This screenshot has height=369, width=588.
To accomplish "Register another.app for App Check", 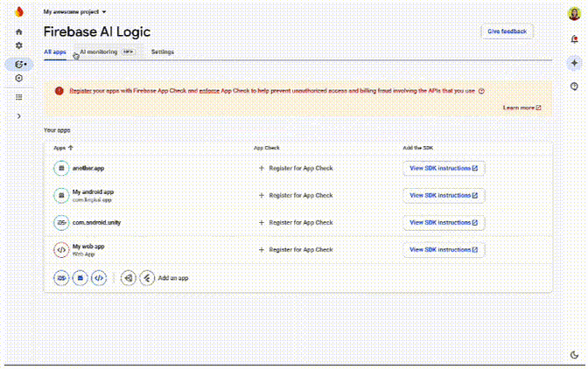I will 296,168.
